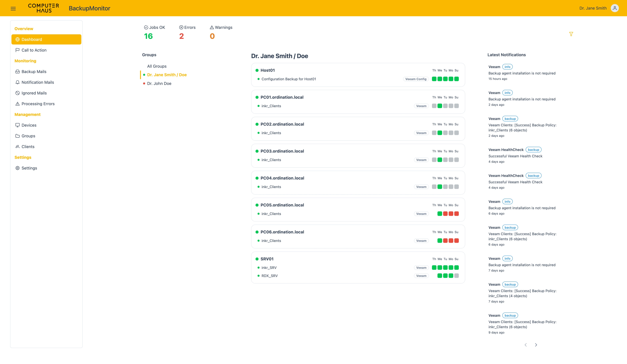Click the Warnings count 0
This screenshot has height=364, width=627.
tap(212, 36)
